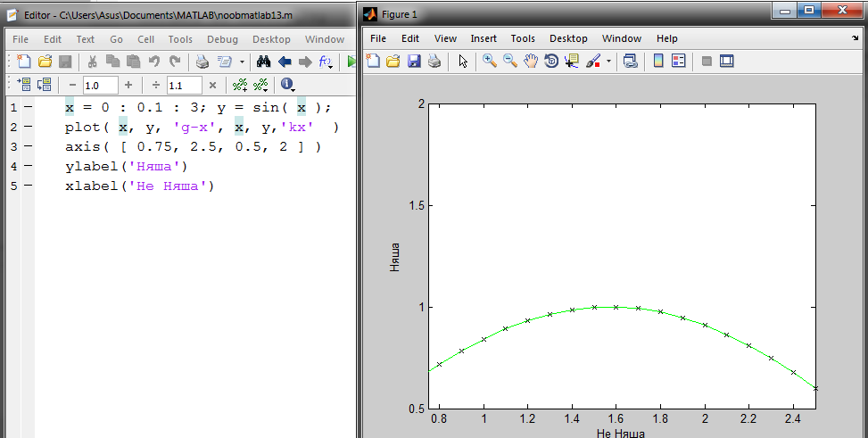This screenshot has height=438, width=868.
Task: Click the 'Не Няша' x-axis label on plot
Action: [621, 433]
